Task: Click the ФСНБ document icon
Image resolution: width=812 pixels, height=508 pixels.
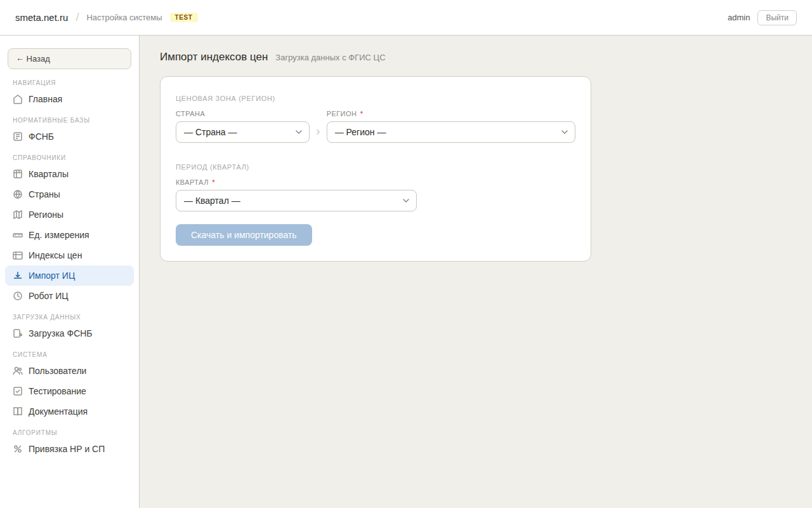Action: [18, 137]
